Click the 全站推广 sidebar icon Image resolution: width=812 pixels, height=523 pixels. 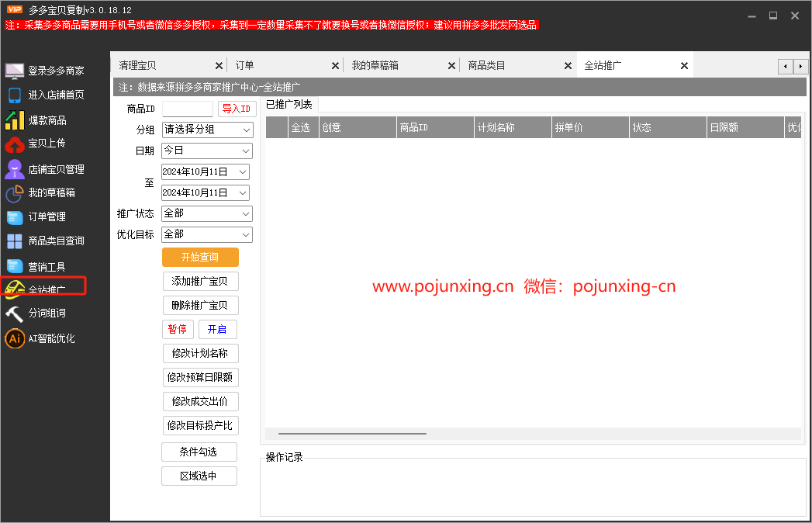(x=15, y=288)
